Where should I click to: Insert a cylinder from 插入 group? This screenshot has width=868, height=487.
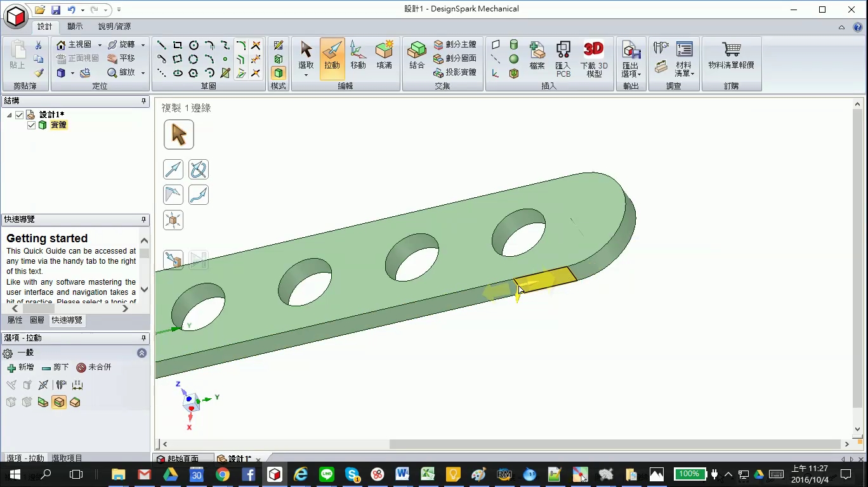pos(514,44)
